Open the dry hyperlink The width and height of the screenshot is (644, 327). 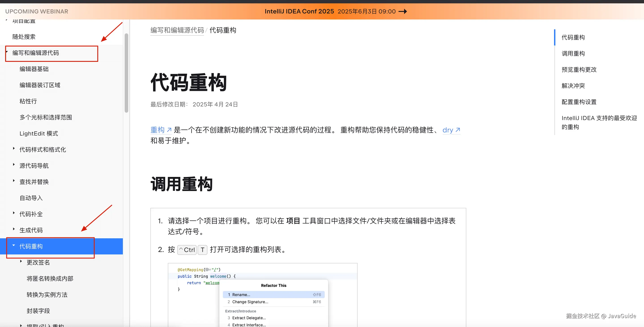(x=448, y=130)
